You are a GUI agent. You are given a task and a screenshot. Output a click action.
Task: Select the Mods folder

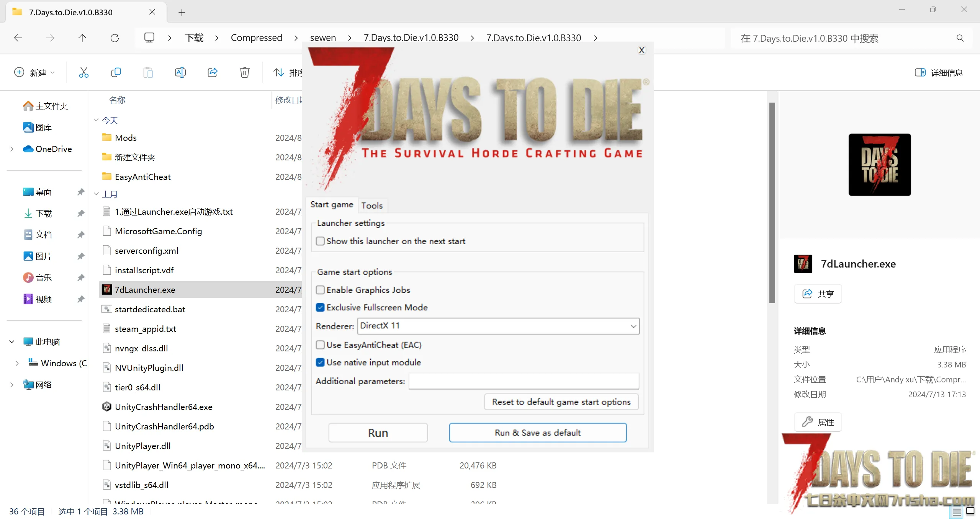[126, 138]
